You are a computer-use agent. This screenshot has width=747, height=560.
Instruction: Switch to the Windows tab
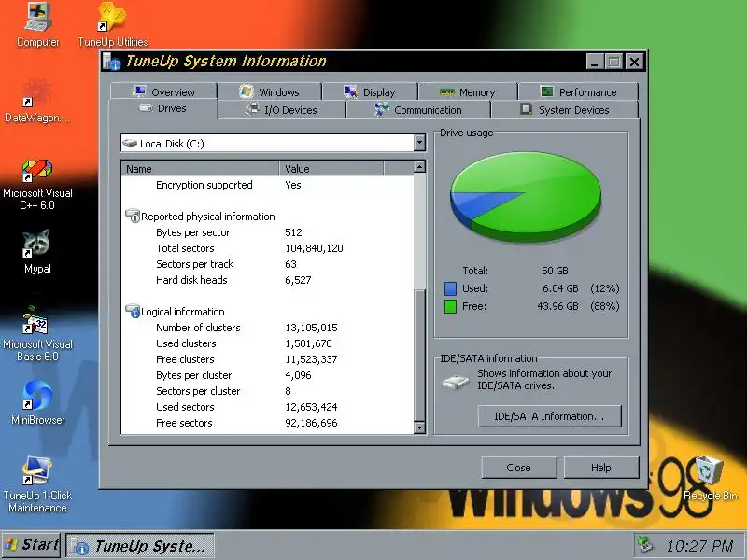point(270,91)
